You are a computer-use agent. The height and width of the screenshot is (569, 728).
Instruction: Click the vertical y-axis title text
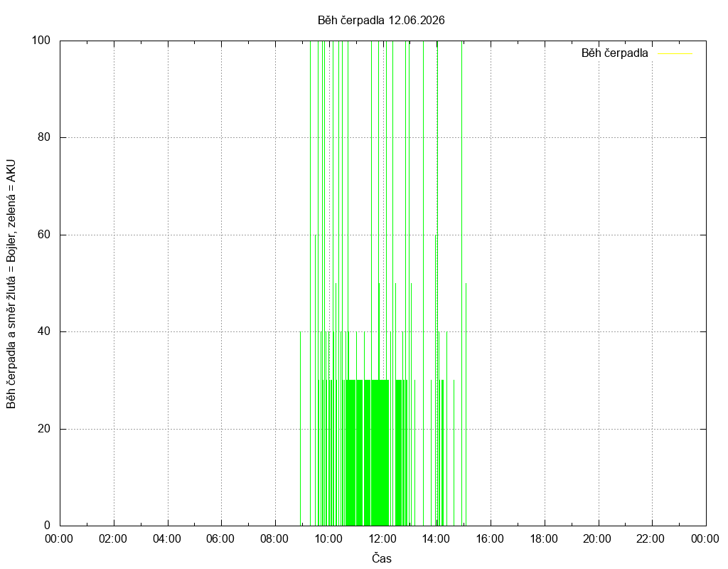click(11, 284)
